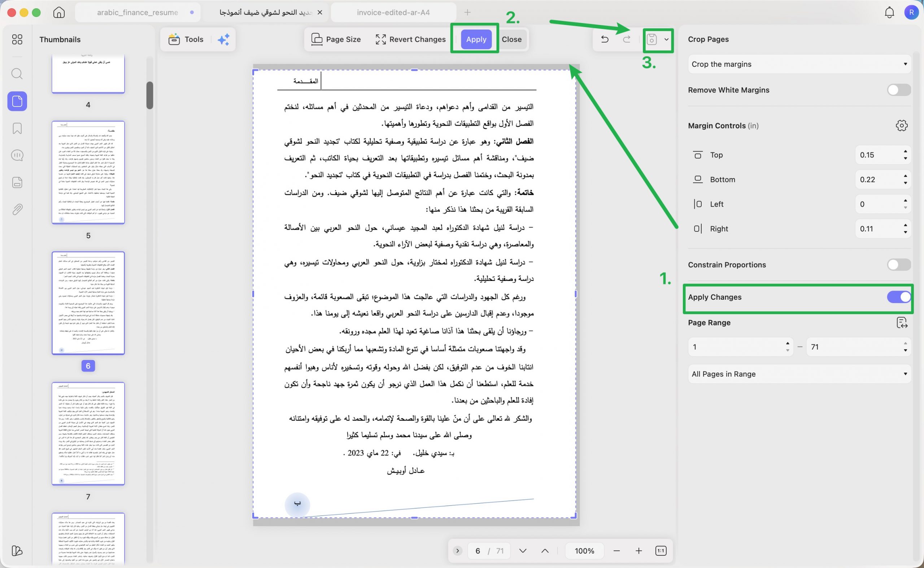Click the Bottom margin input field
924x568 pixels.
click(x=882, y=179)
